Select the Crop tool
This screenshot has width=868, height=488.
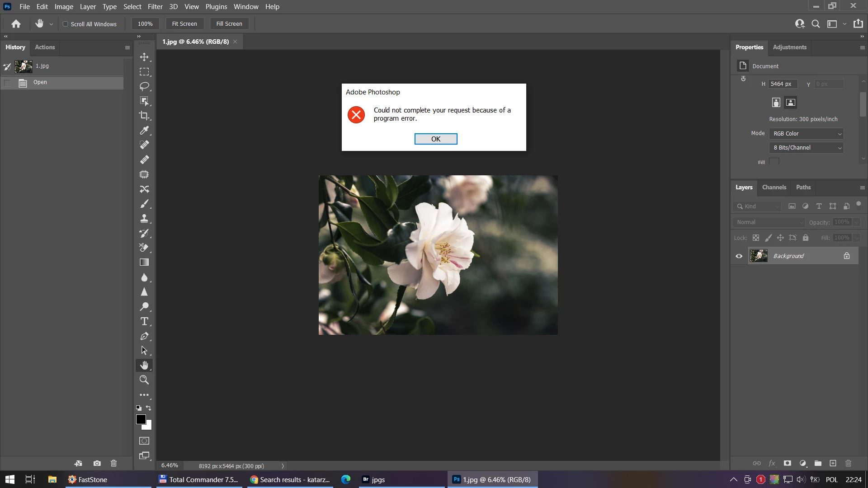[144, 116]
